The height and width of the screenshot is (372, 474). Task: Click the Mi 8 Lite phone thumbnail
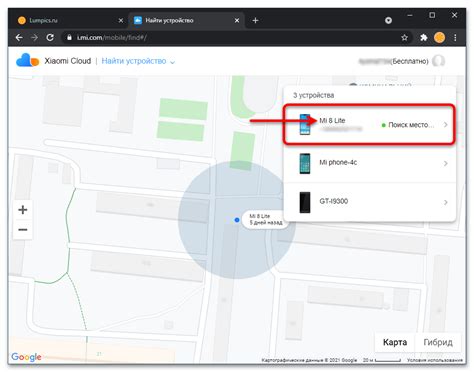pos(305,124)
